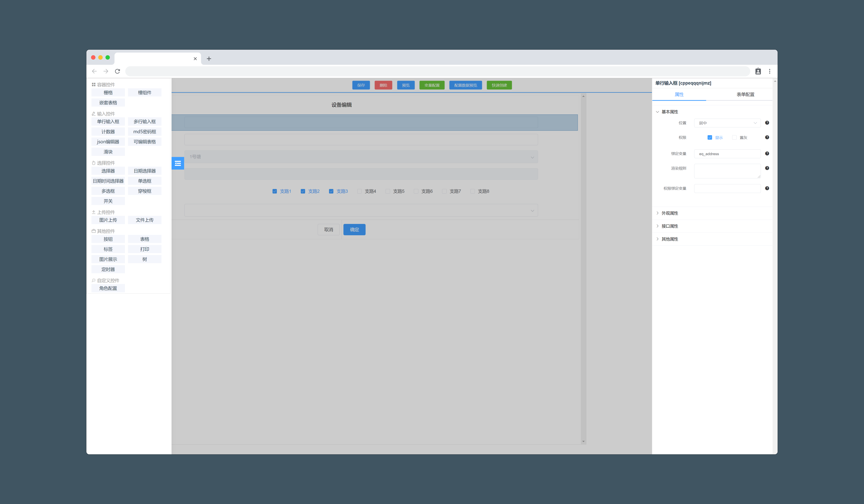
Task: Check the 支路4 checkbox
Action: pyautogui.click(x=359, y=191)
